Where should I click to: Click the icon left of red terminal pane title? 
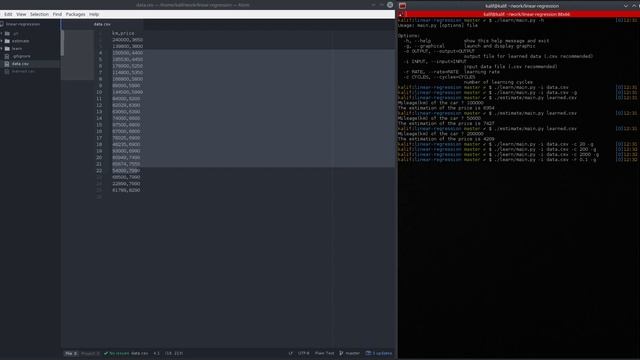[401, 14]
